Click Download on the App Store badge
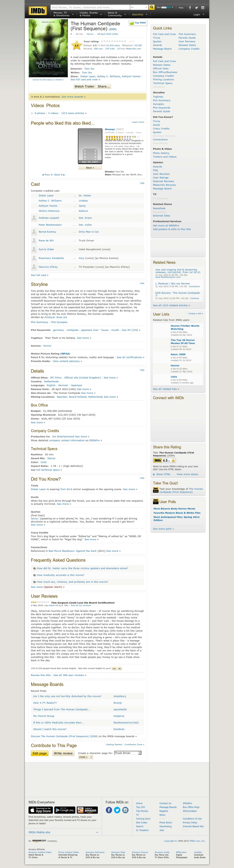The width and height of the screenshot is (234, 868). tap(40, 810)
